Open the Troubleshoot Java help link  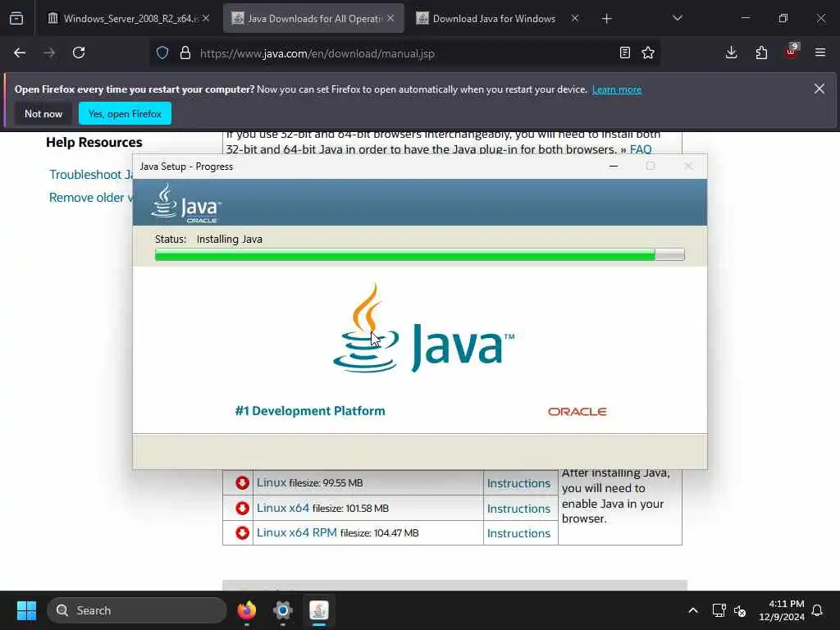coord(91,175)
